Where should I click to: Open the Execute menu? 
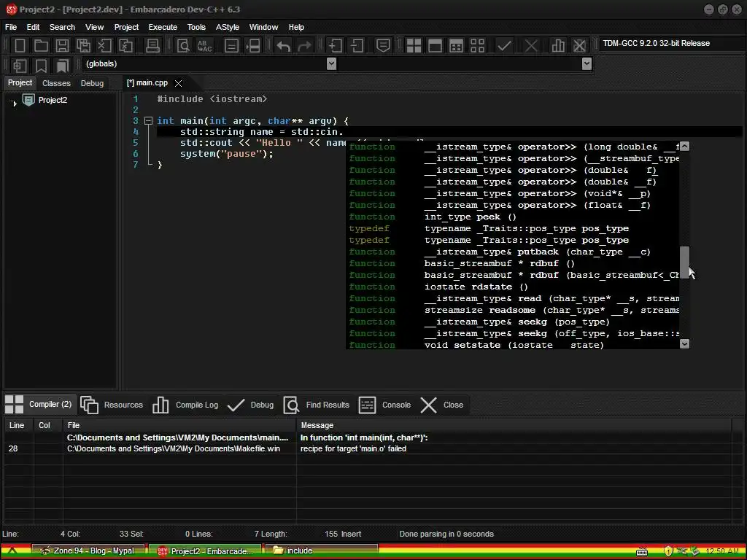click(x=163, y=27)
